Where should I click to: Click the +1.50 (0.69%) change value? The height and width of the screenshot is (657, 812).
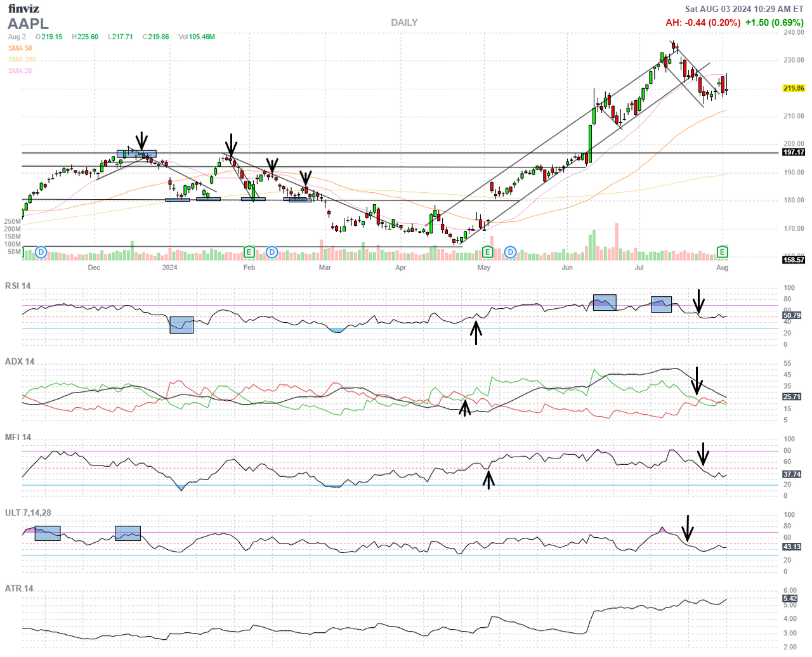(x=774, y=22)
